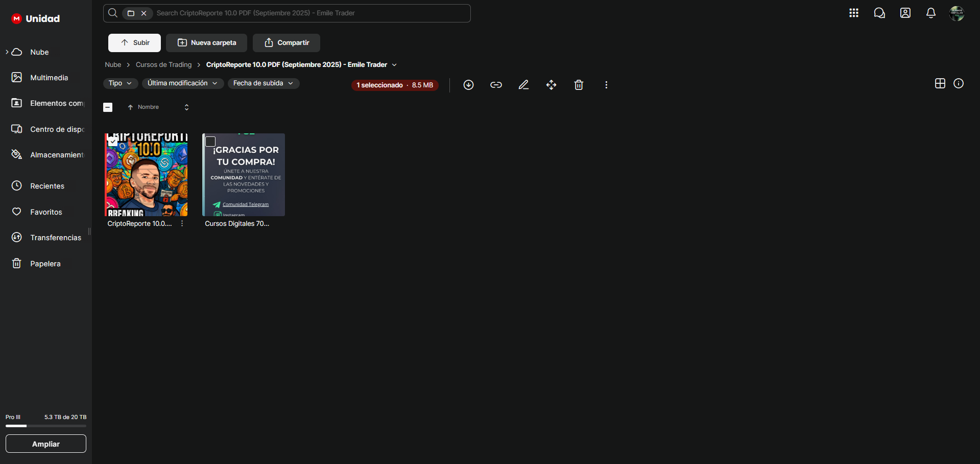Open Recientes in the sidebar

click(x=47, y=186)
